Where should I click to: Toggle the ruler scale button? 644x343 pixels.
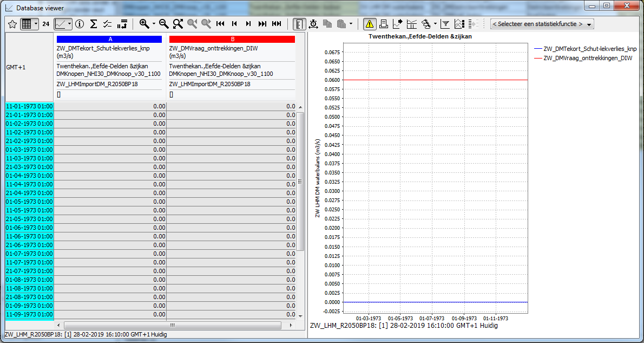(299, 24)
